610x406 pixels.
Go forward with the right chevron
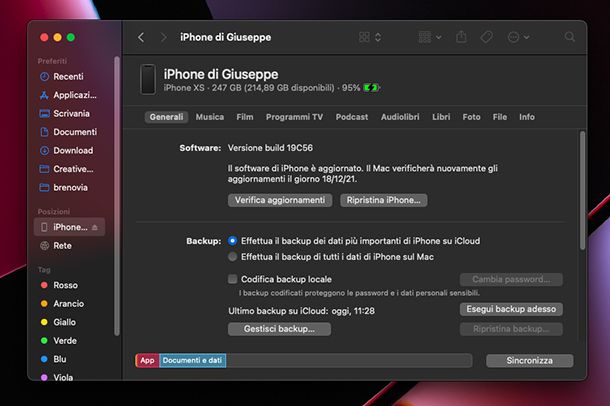pyautogui.click(x=163, y=37)
